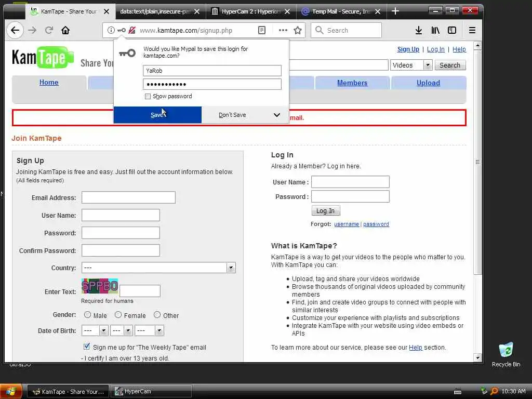The image size is (532, 399).
Task: Open the Recycle Bin on the desktop
Action: [x=506, y=354]
